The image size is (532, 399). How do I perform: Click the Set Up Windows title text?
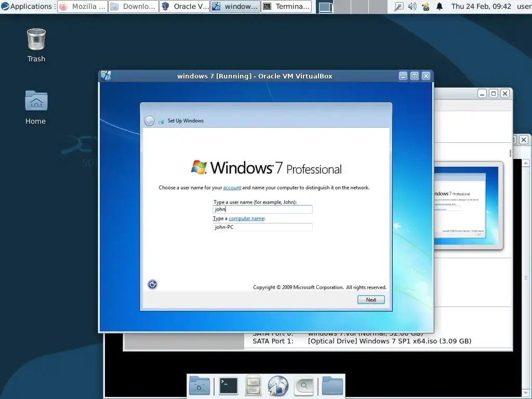185,121
